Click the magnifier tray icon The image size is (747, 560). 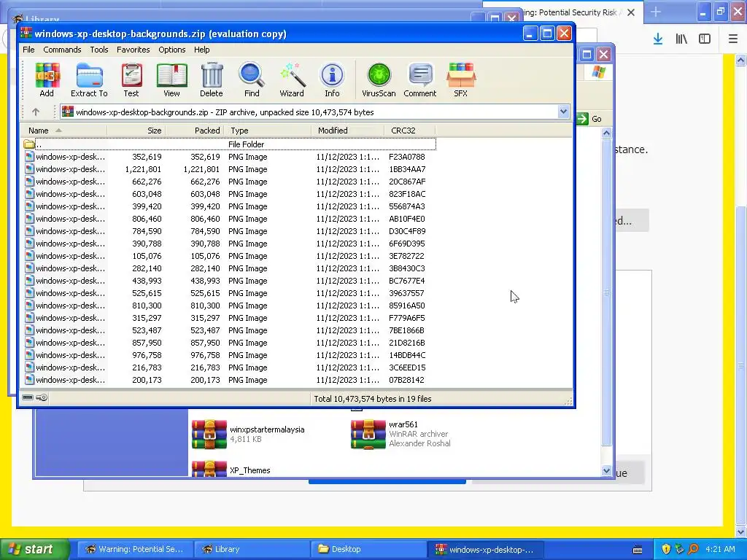pos(693,549)
